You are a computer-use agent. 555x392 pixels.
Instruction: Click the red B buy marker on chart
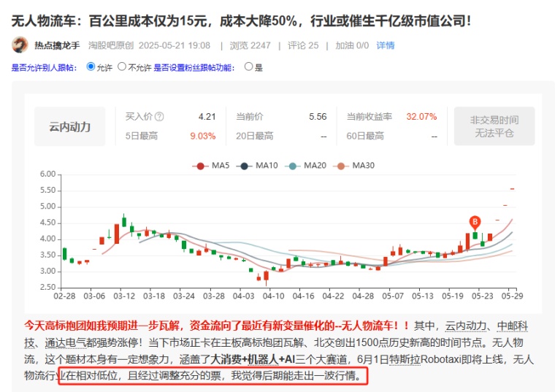tap(475, 223)
